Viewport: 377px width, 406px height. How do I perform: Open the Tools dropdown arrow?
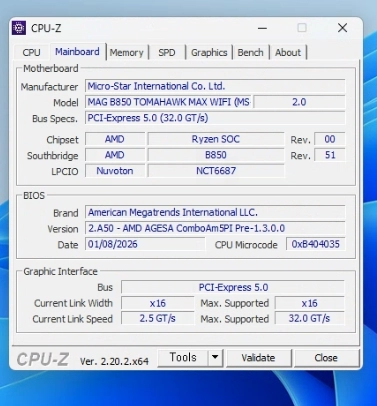click(x=215, y=357)
